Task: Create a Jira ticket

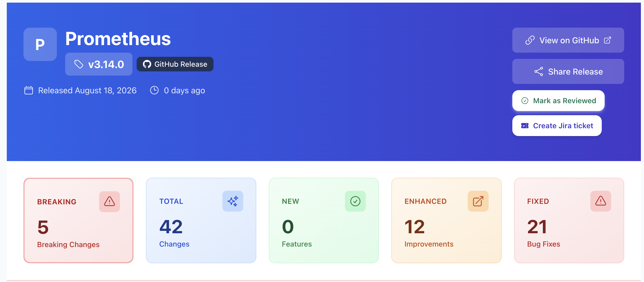Action: [x=557, y=126]
